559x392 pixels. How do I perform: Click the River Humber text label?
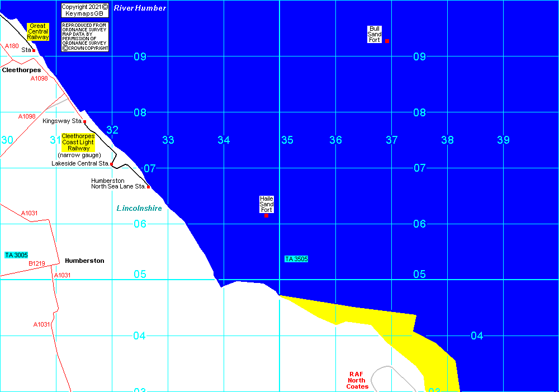pyautogui.click(x=140, y=8)
